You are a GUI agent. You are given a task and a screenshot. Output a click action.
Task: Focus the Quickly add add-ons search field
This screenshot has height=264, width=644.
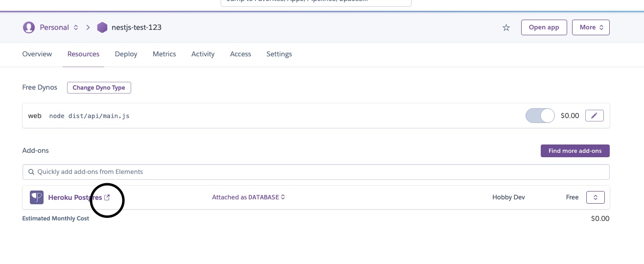(316, 172)
